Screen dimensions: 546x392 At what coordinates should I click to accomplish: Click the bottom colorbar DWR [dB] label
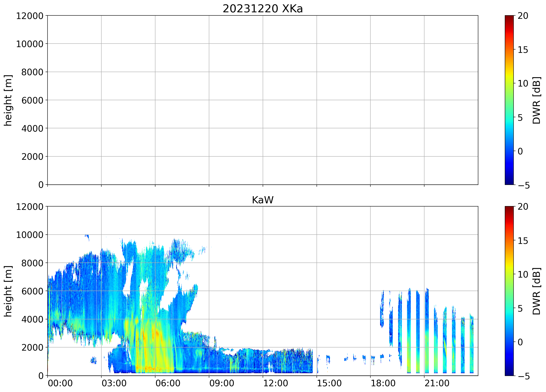coord(536,291)
